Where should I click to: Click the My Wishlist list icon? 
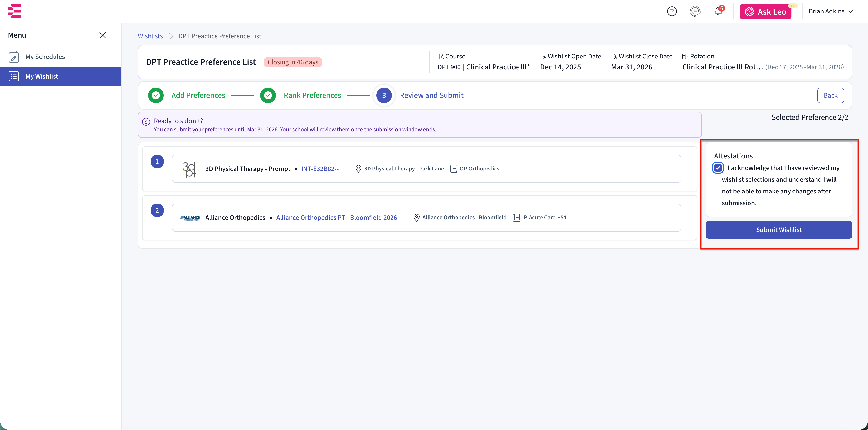coord(13,76)
